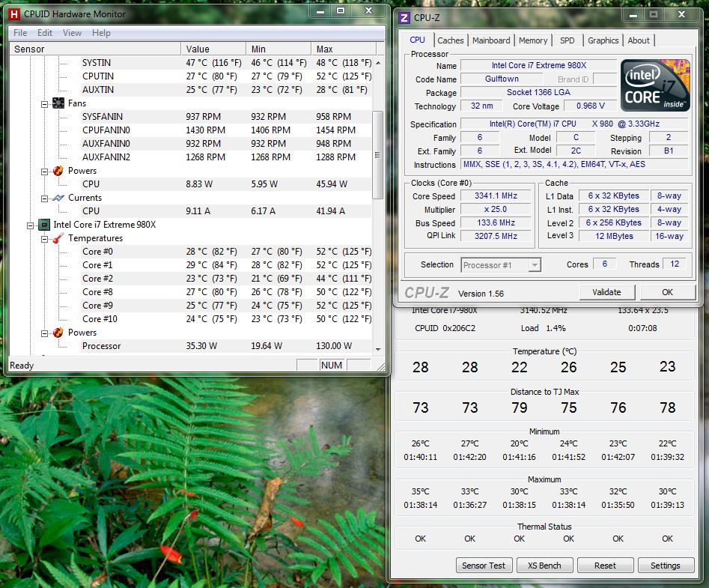Viewport: 709px width, 588px height.
Task: Click the Intel Core i7 Extreme 980X chip icon
Action: pyautogui.click(x=44, y=225)
